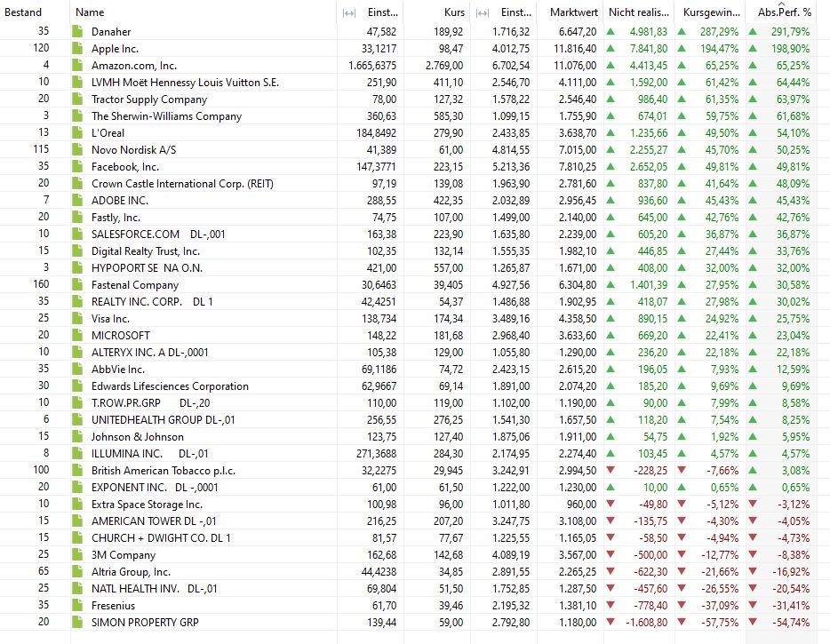Click the green icon next to L'Oreal

click(x=77, y=133)
